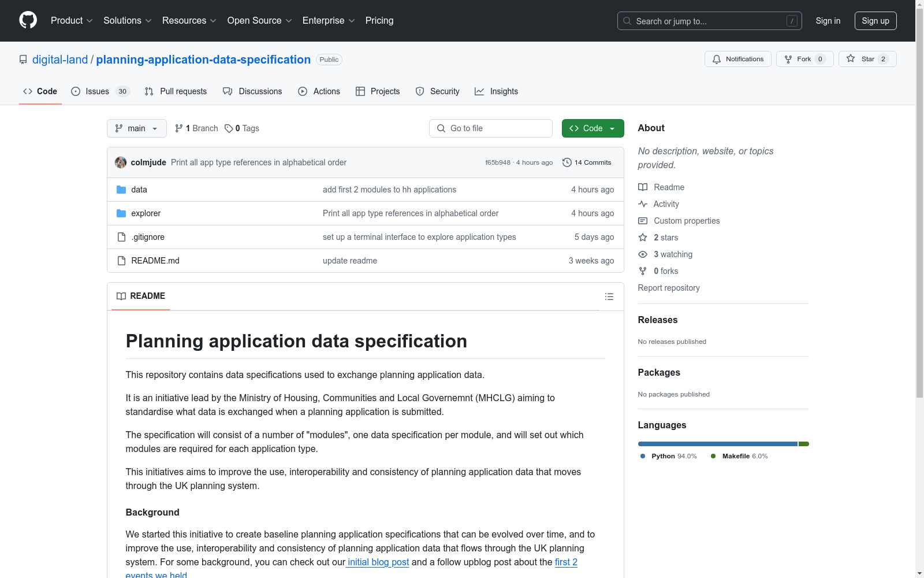Click the tag icon beside 0 Tags
This screenshot has width=924, height=578.
pyautogui.click(x=229, y=128)
